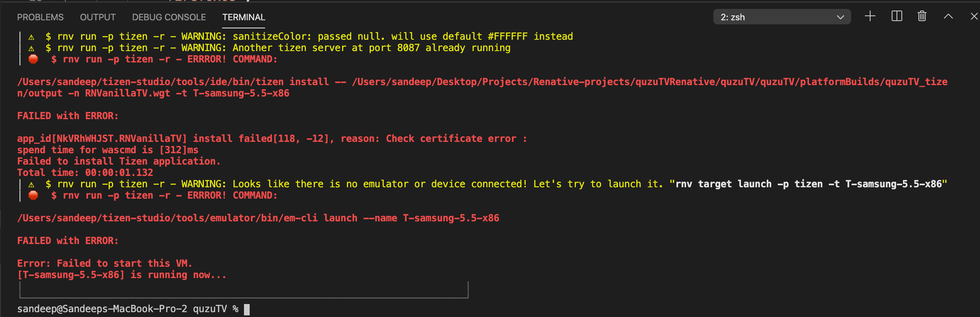
Task: Open a new terminal with the plus icon
Action: pos(870,16)
